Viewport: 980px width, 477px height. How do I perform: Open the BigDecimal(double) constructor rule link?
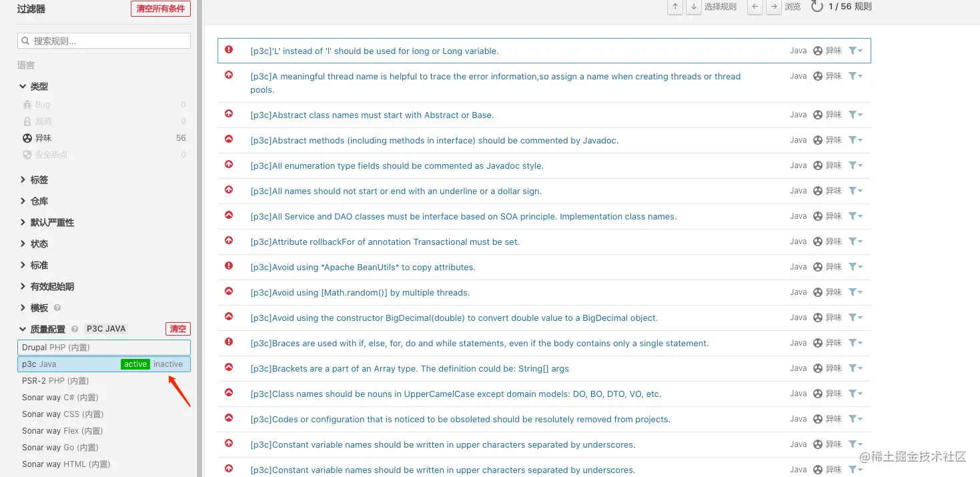454,318
